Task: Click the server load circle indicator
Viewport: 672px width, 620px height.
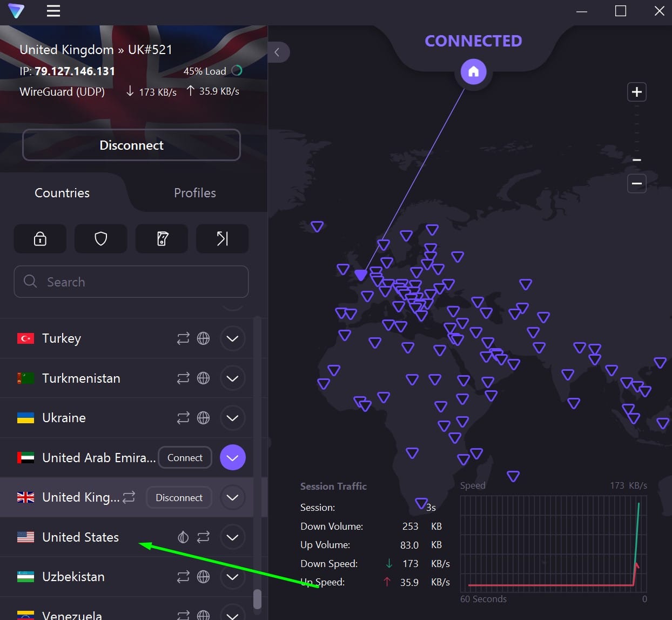Action: click(237, 71)
